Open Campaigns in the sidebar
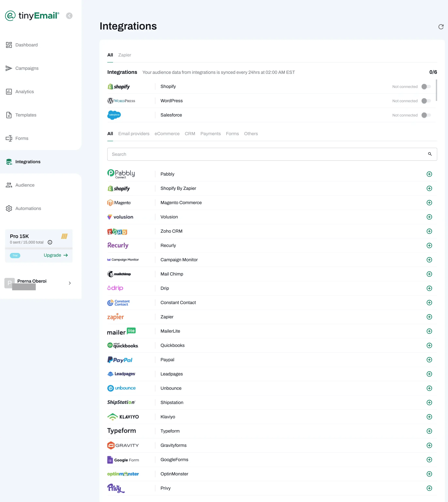This screenshot has height=502, width=448. (x=27, y=68)
